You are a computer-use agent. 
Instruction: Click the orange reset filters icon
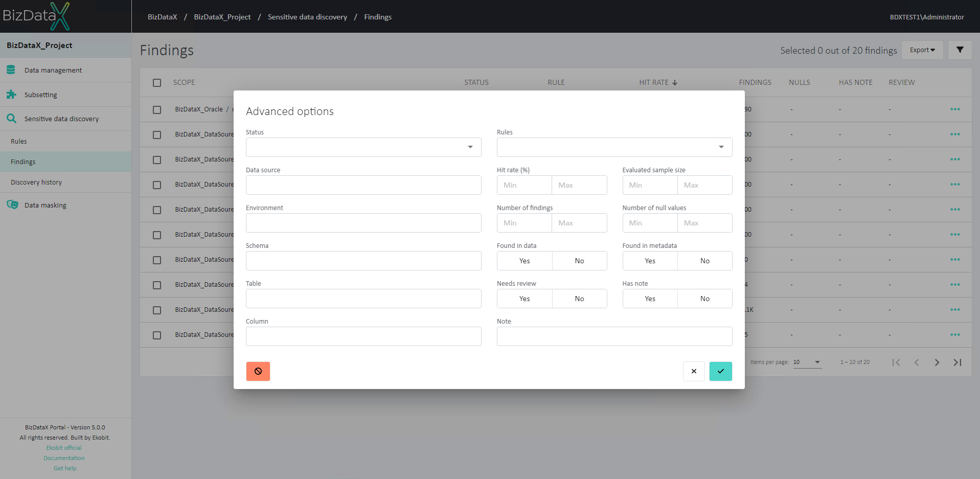[x=258, y=371]
